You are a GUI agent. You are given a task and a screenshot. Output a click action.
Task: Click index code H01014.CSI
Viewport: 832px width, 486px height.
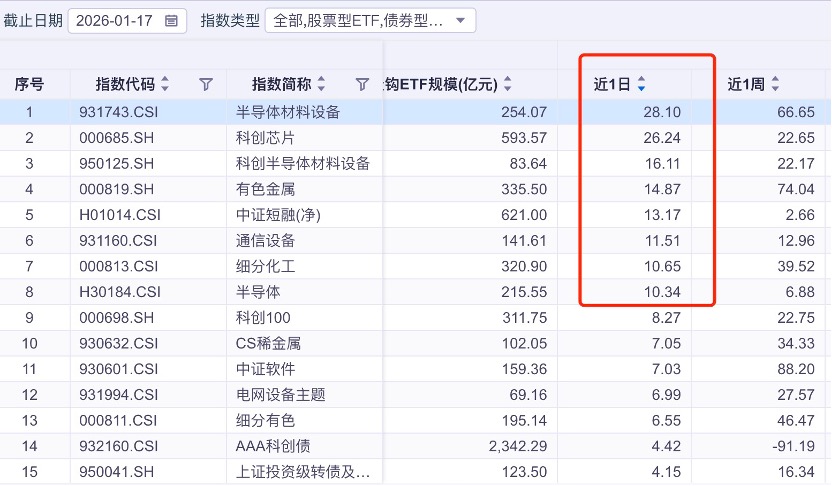(119, 215)
